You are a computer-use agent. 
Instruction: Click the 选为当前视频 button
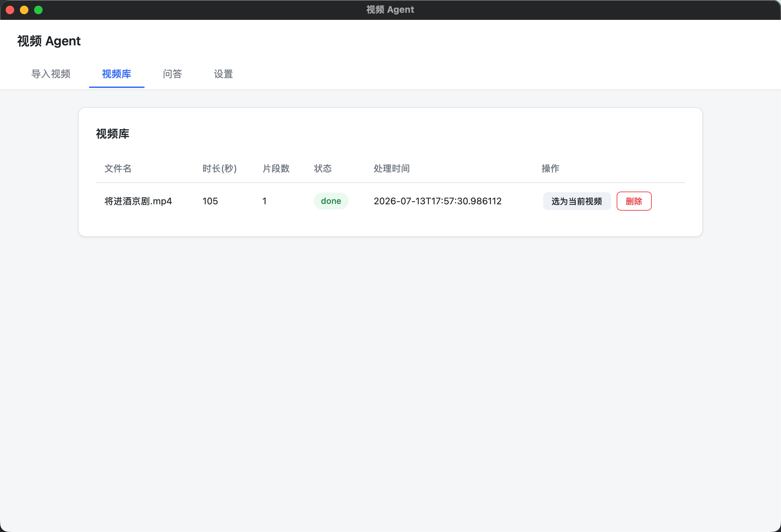577,201
